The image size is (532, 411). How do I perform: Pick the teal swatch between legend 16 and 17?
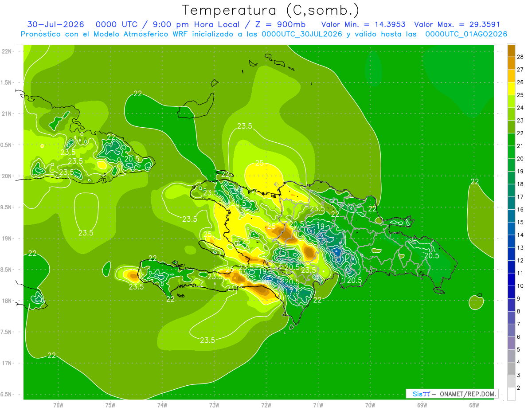(x=511, y=203)
